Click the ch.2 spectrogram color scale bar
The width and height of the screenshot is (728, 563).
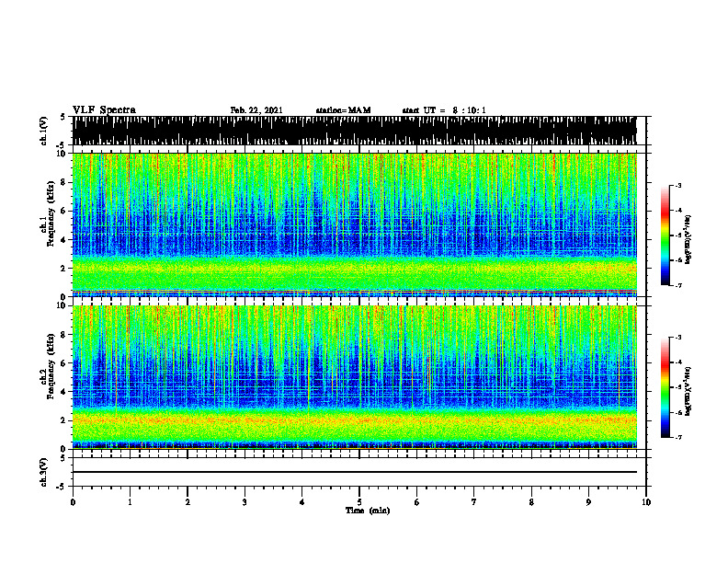point(665,387)
